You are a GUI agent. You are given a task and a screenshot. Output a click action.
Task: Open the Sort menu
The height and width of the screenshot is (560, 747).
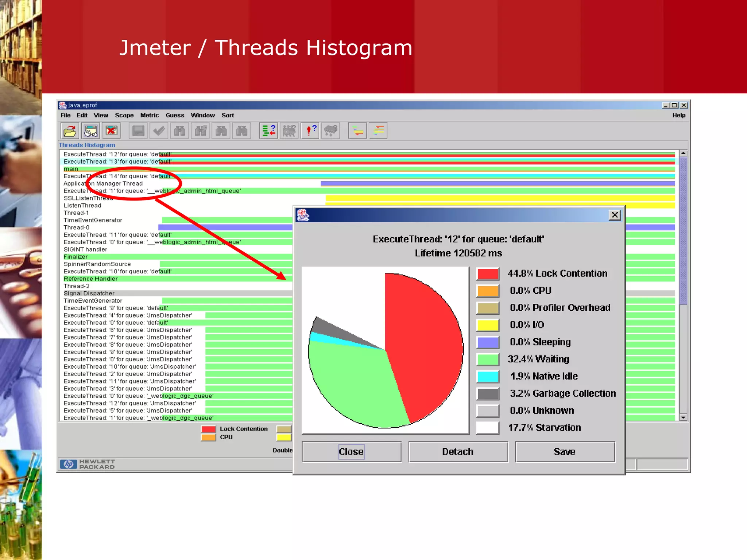coord(228,115)
